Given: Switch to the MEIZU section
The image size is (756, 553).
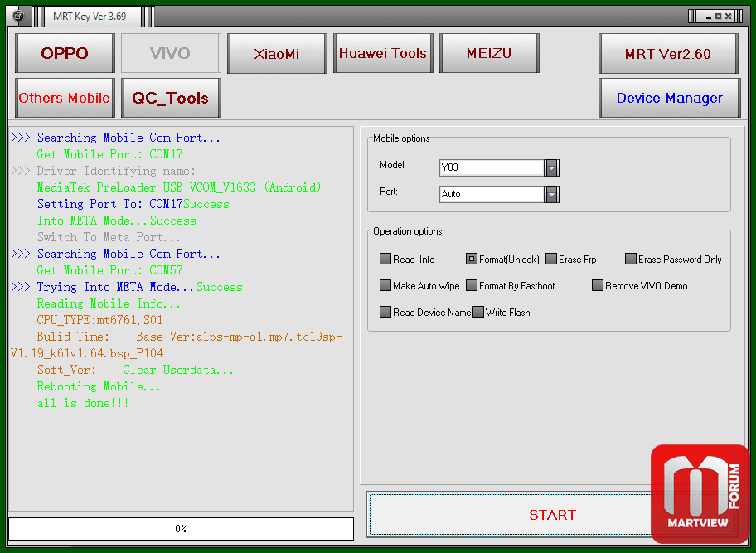Looking at the screenshot, I should pos(489,53).
